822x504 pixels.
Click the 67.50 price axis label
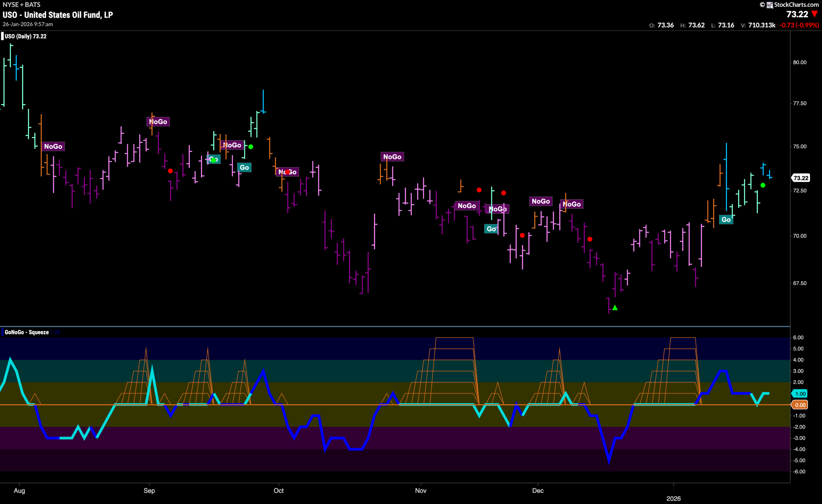(x=800, y=283)
